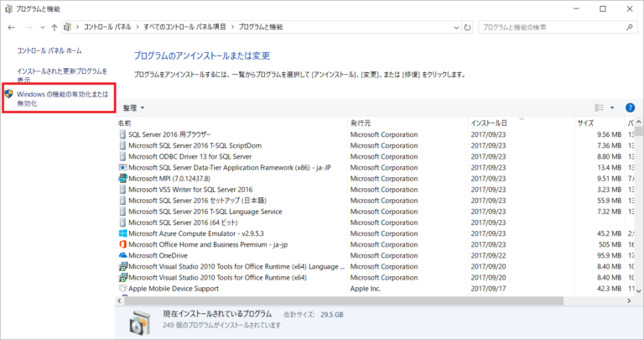
Task: Click the Microsoft Azure Compute Emulator icon
Action: pyautogui.click(x=122, y=233)
